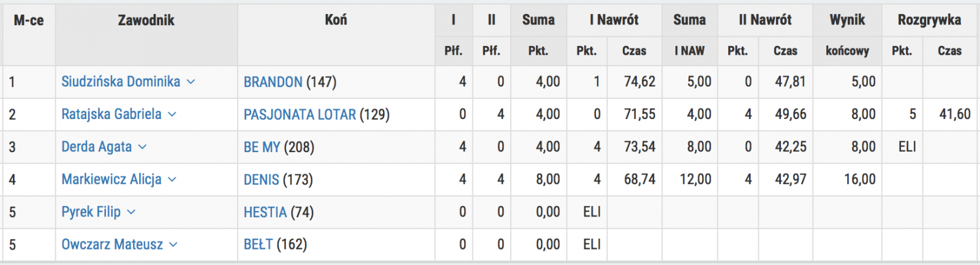980x265 pixels.
Task: Expand chevron next to Siudzińska Dominika
Action: pos(190,82)
